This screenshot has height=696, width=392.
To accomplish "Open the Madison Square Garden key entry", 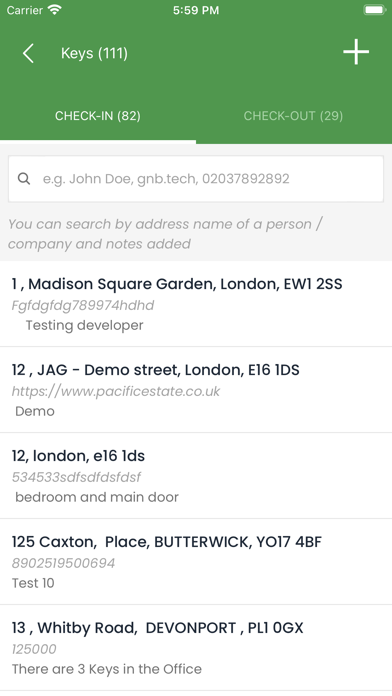I will [196, 304].
